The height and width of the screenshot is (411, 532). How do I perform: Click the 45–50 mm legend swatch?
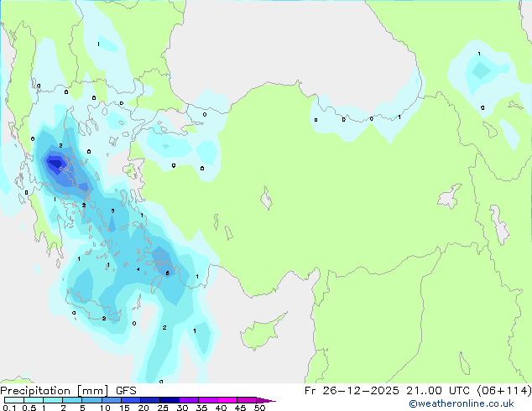point(247,400)
